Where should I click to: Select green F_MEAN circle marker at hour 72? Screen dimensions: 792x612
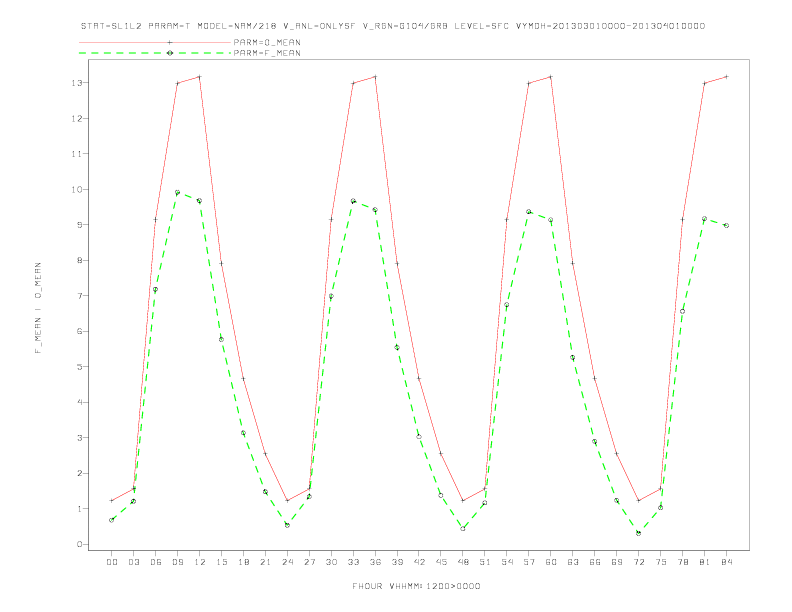tap(638, 533)
